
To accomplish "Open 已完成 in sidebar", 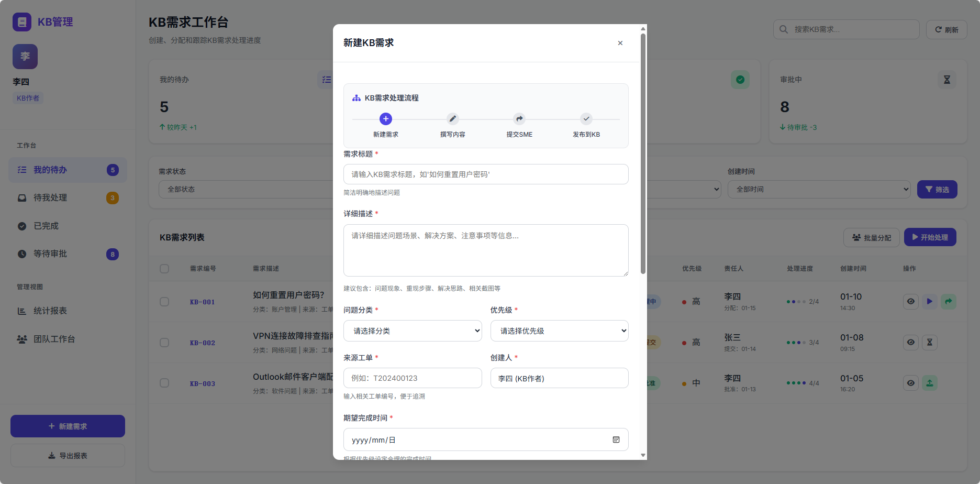I will tap(68, 226).
